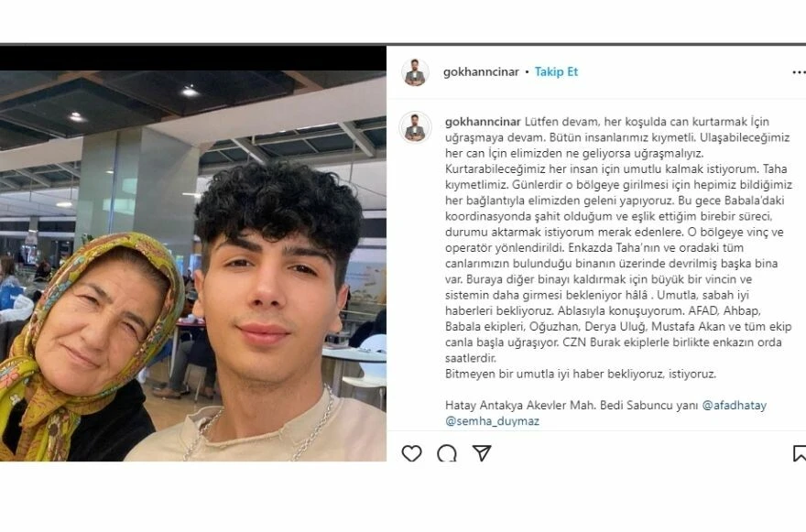Click the avatar beside the caption text
Screen dimensions: 806x532
415,127
